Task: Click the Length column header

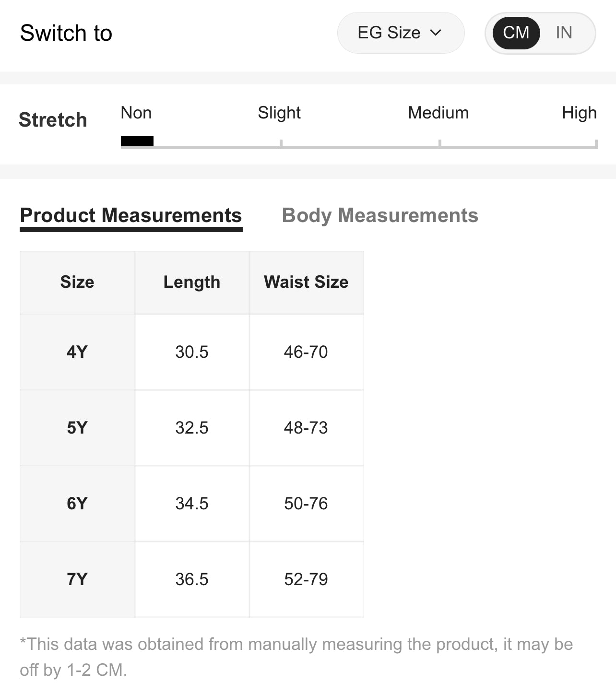Action: pos(192,282)
